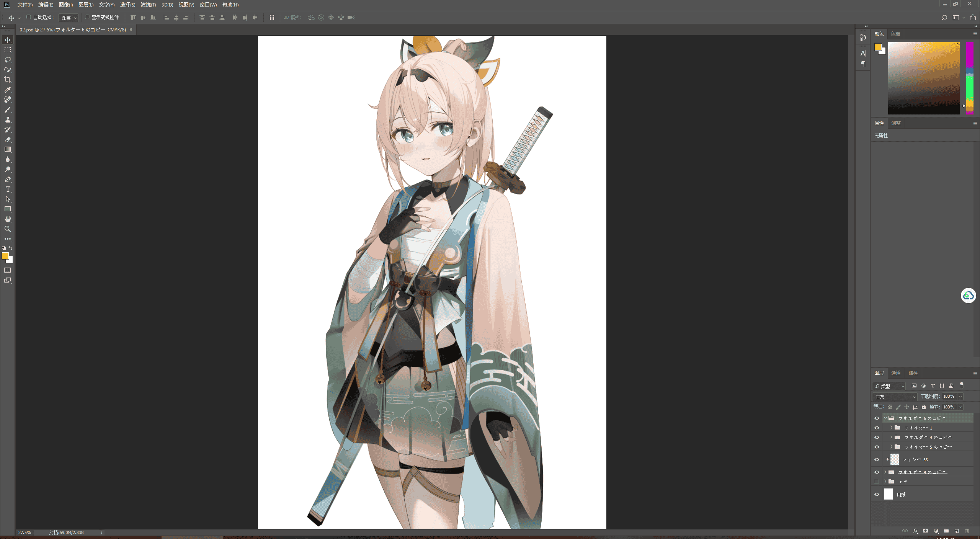Select the Gradient tool
980x539 pixels.
point(8,149)
